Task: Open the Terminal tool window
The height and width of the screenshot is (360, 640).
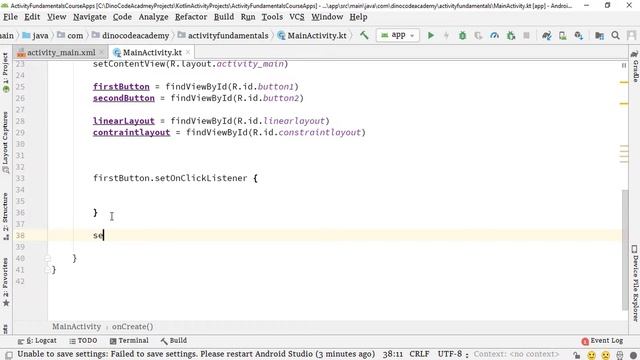Action: [129, 340]
